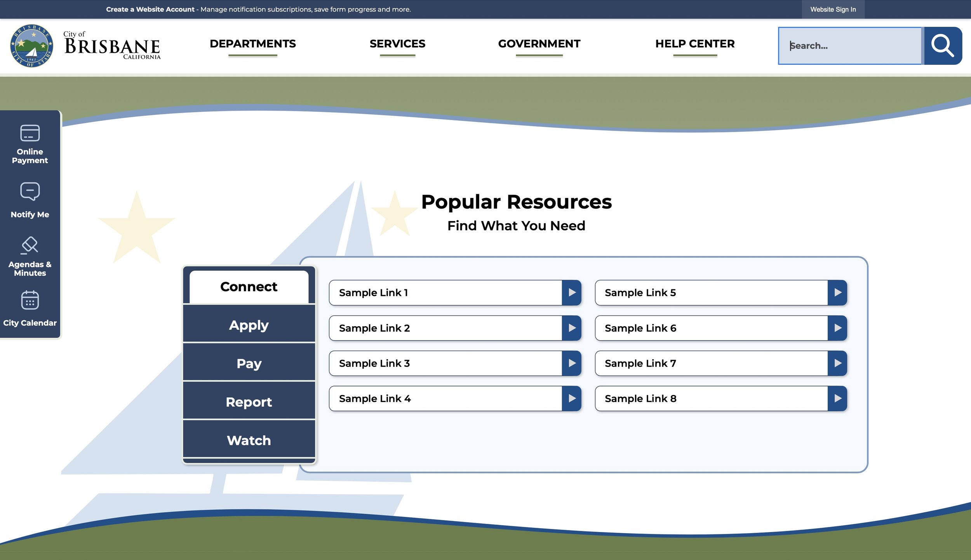Expand the Services menu

397,44
